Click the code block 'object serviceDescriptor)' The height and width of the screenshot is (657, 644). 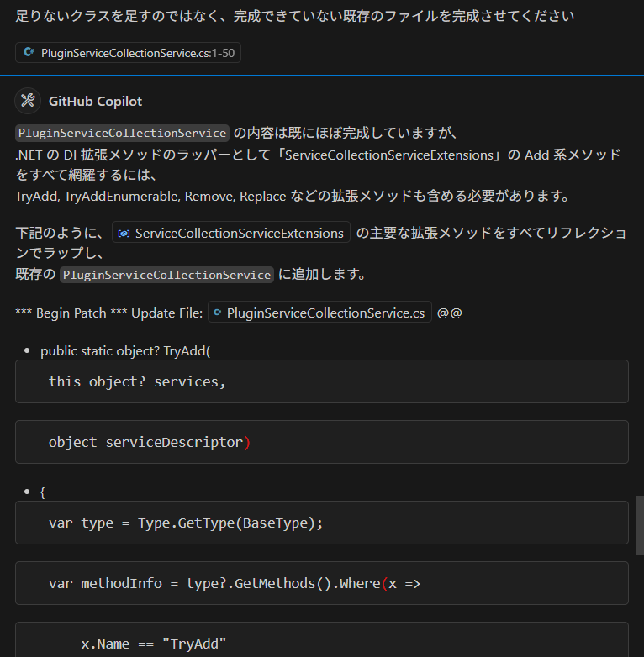(x=322, y=442)
